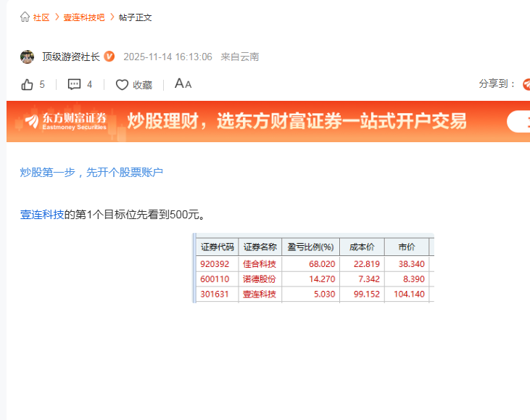Click the like count 5

pyautogui.click(x=42, y=84)
